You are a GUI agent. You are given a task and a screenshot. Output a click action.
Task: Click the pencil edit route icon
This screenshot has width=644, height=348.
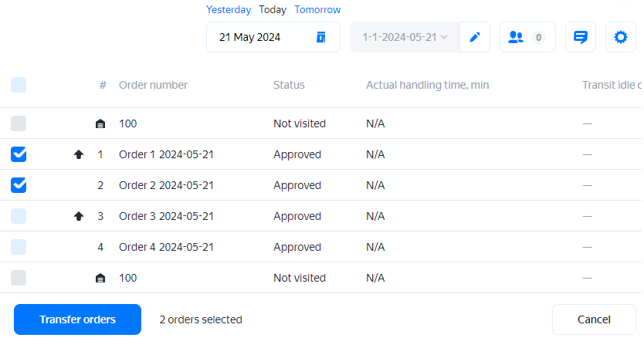tap(475, 37)
